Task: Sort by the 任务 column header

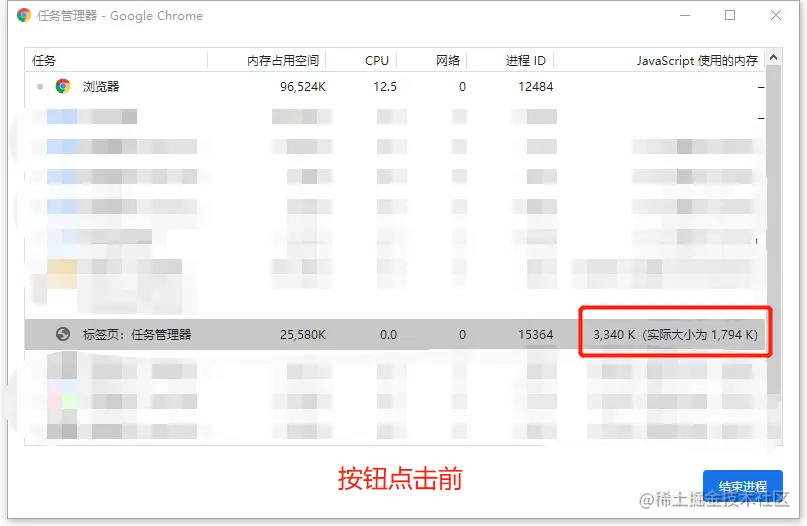Action: point(116,60)
